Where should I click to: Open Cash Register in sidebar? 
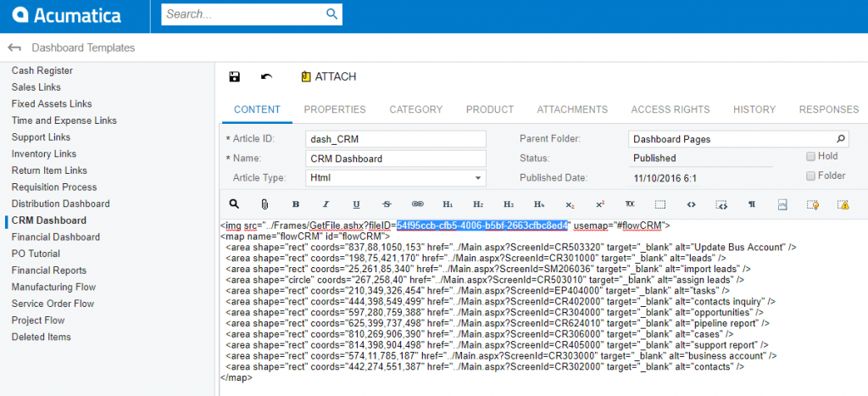42,70
